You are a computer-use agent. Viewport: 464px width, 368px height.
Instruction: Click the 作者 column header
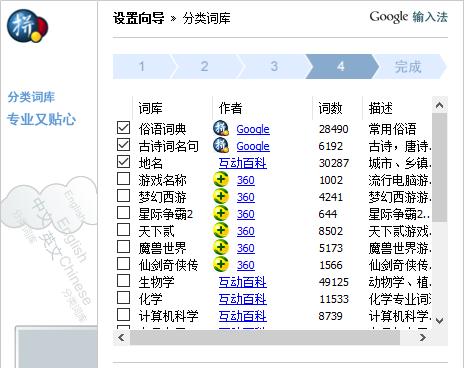(x=262, y=108)
